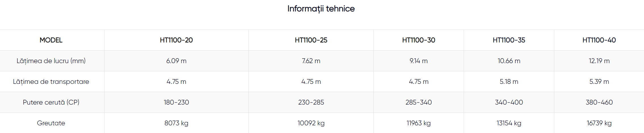This screenshot has width=644, height=133.
Task: Click the 6.09 m working width cell
Action: [x=176, y=61]
